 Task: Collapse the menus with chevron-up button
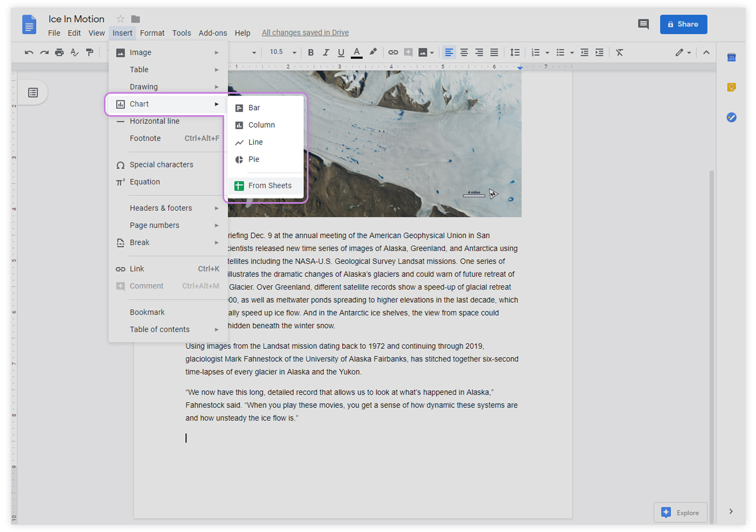706,52
